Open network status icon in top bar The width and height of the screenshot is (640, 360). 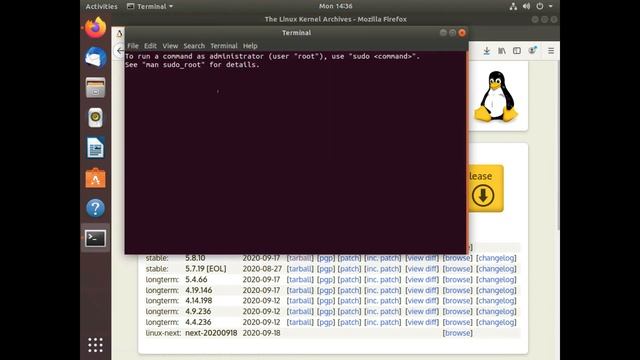click(x=513, y=6)
